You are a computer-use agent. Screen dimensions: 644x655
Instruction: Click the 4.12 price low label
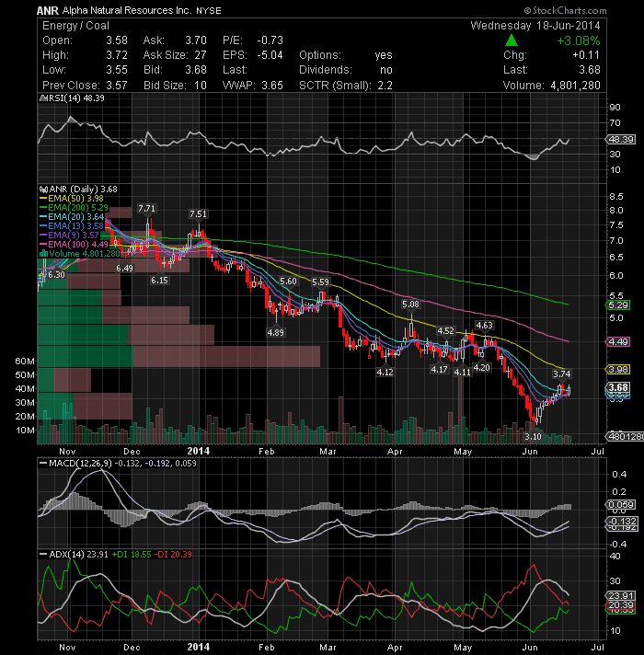(385, 373)
